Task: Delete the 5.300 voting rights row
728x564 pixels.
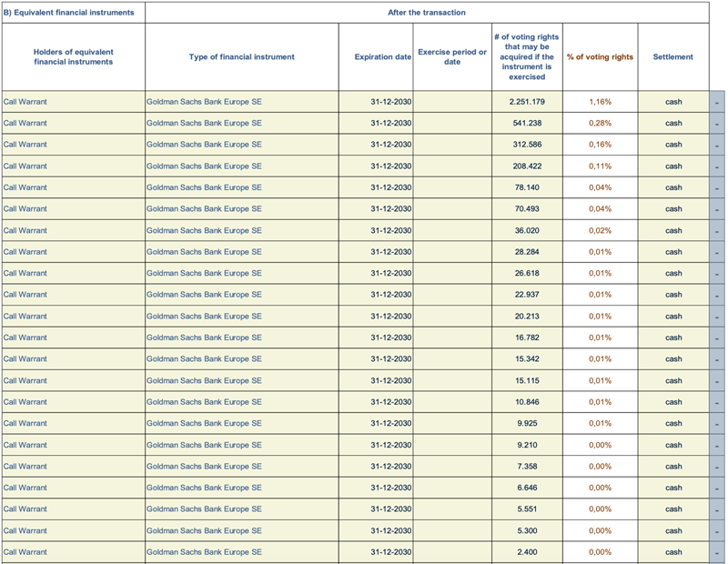Action: [x=717, y=530]
